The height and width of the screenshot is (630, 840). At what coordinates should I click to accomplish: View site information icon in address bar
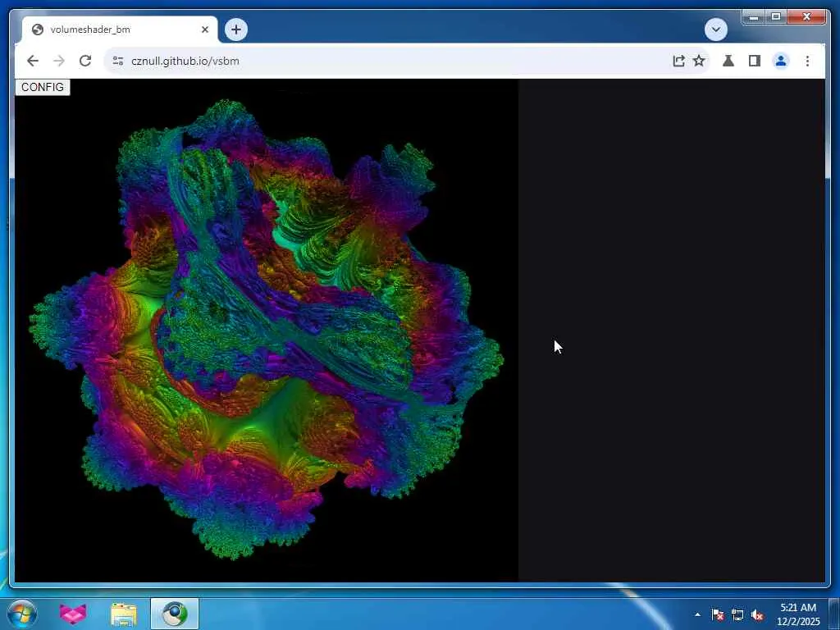pos(118,61)
